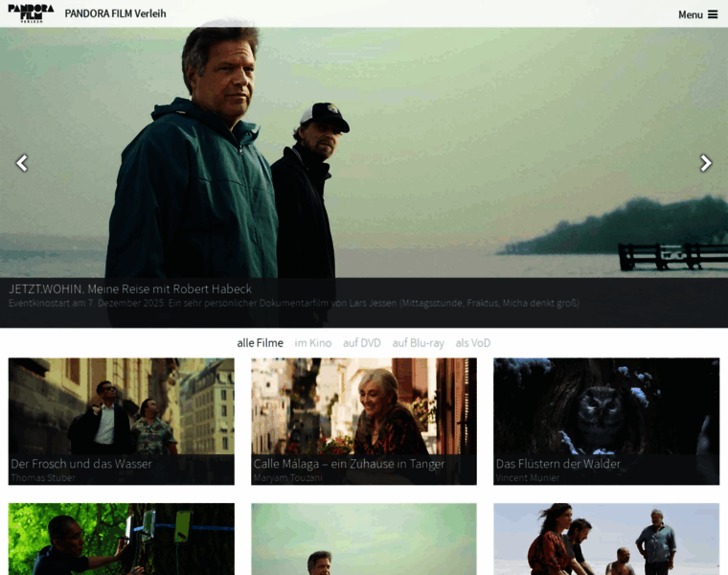Click the Das Flüstern der Wälder title
Image resolution: width=728 pixels, height=575 pixels.
click(557, 464)
